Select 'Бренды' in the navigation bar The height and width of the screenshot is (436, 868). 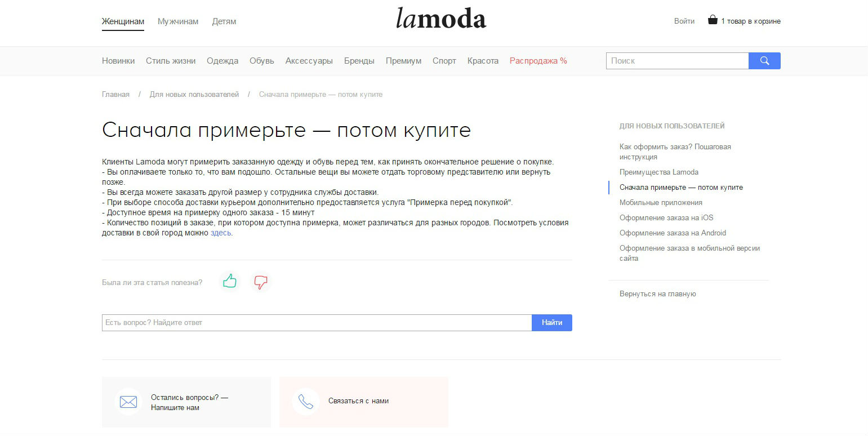point(359,60)
